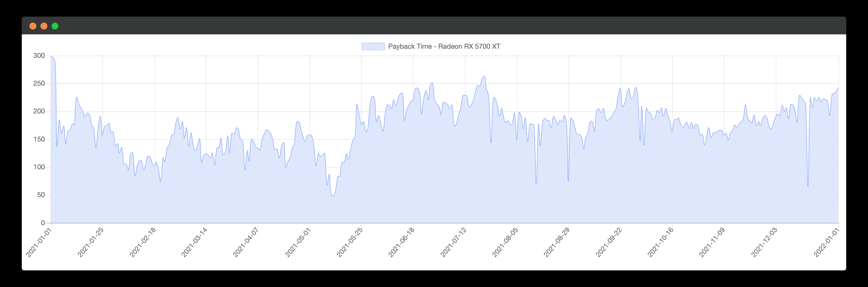Click the 2021-07-12 x-axis tick label
This screenshot has height=287, width=868.
453,242
